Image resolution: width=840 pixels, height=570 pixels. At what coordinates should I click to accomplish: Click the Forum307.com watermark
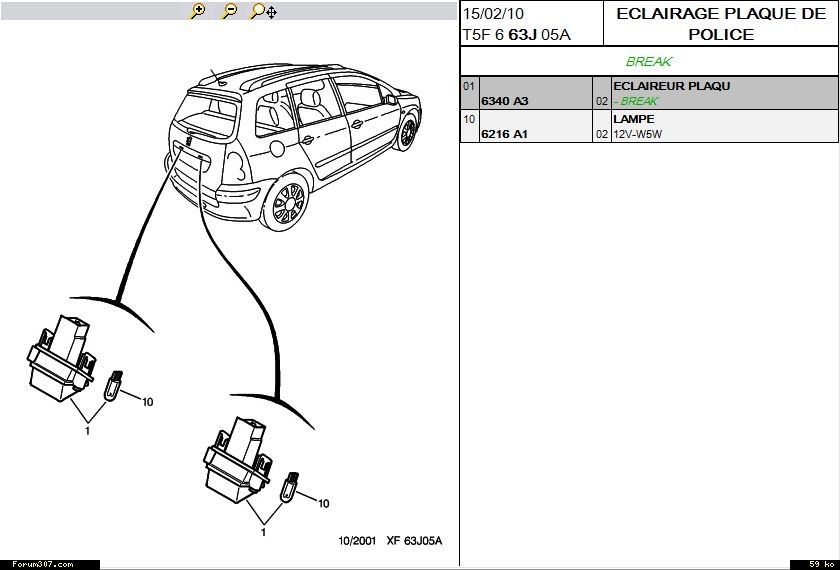[37, 564]
